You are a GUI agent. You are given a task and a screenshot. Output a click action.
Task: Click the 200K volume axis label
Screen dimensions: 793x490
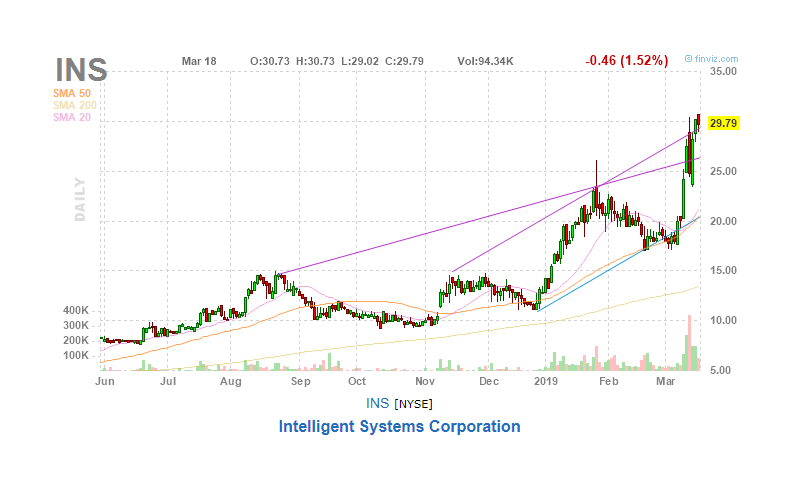coord(76,340)
